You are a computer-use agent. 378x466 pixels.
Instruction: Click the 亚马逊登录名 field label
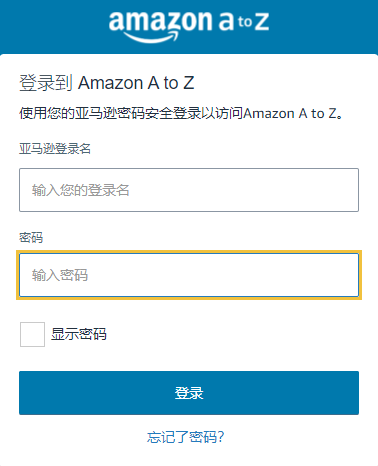point(55,149)
